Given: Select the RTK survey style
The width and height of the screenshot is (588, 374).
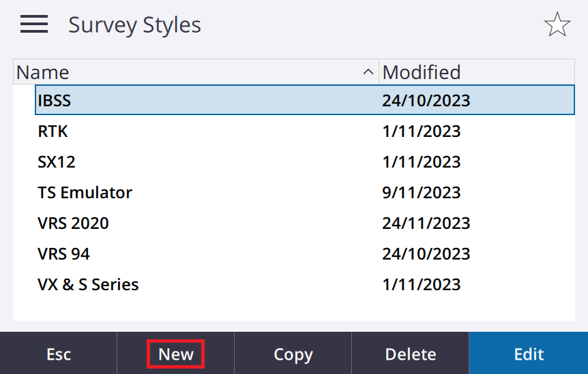Looking at the screenshot, I should click(x=304, y=131).
